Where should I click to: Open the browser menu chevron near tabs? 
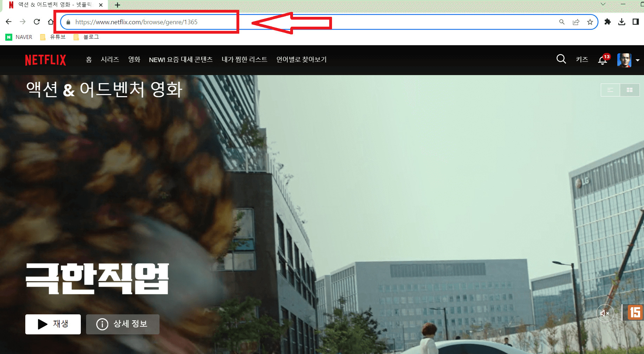(603, 4)
